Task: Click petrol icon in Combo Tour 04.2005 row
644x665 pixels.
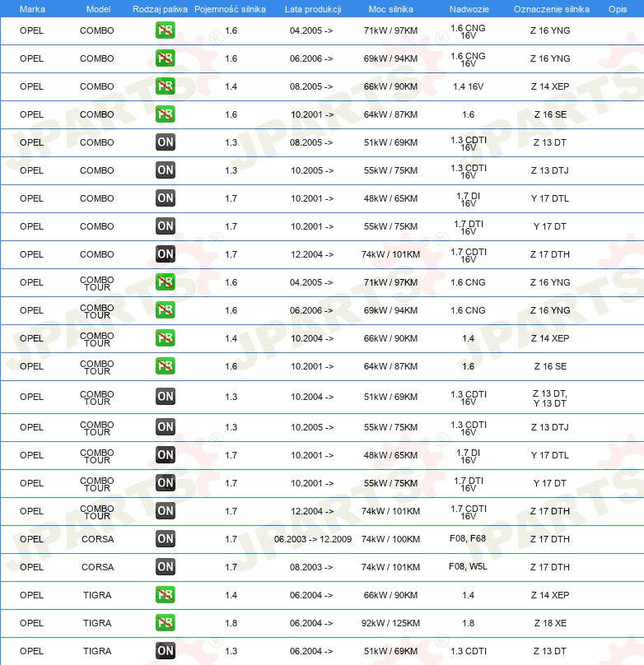Action: [165, 282]
